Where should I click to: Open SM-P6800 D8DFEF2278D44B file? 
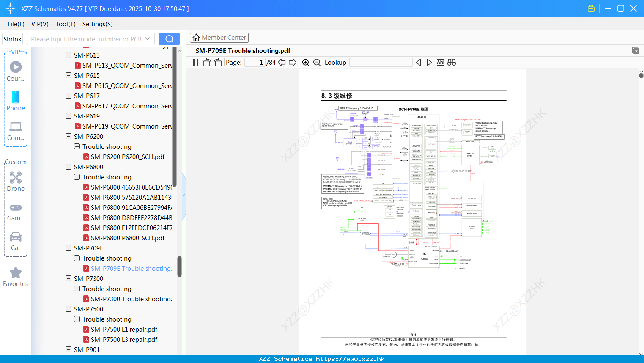(x=127, y=217)
